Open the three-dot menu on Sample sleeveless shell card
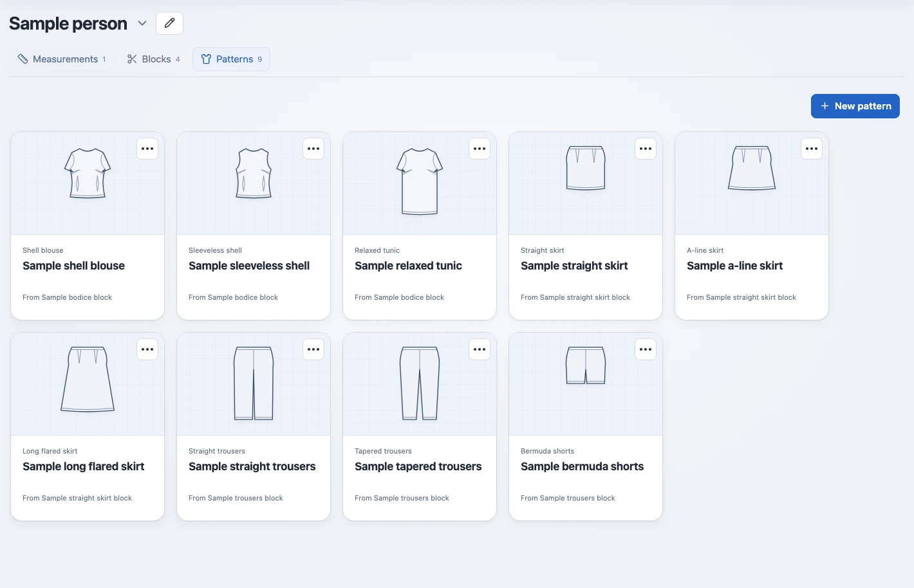914x588 pixels. tap(313, 149)
